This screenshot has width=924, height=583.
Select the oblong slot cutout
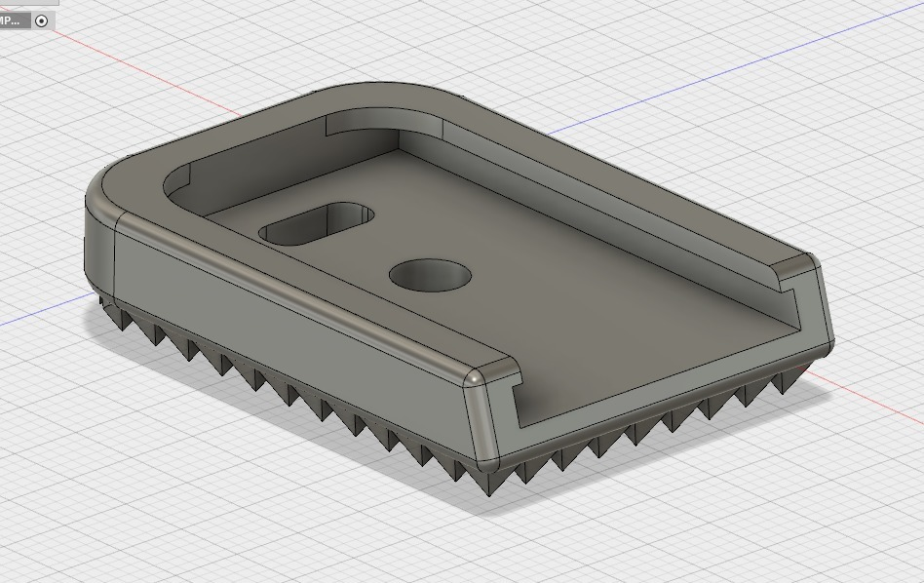click(318, 224)
